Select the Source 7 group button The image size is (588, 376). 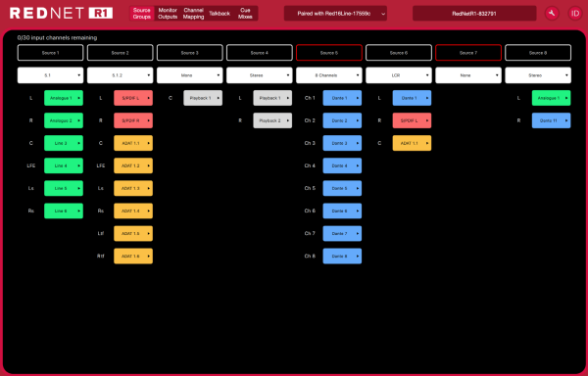click(x=468, y=53)
